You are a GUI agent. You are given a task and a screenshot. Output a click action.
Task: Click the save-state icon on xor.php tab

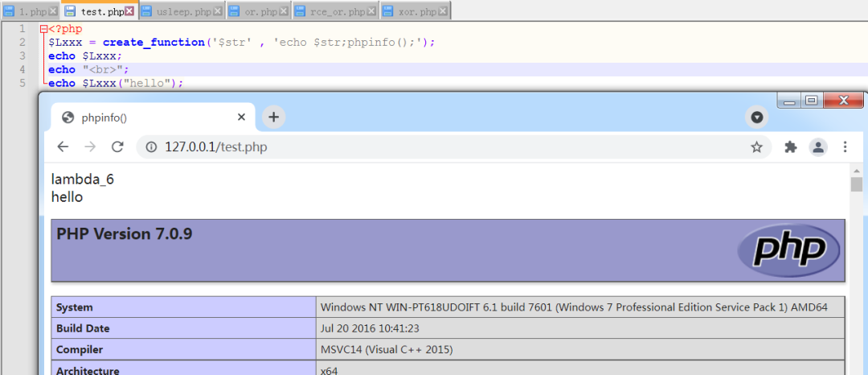tap(388, 11)
